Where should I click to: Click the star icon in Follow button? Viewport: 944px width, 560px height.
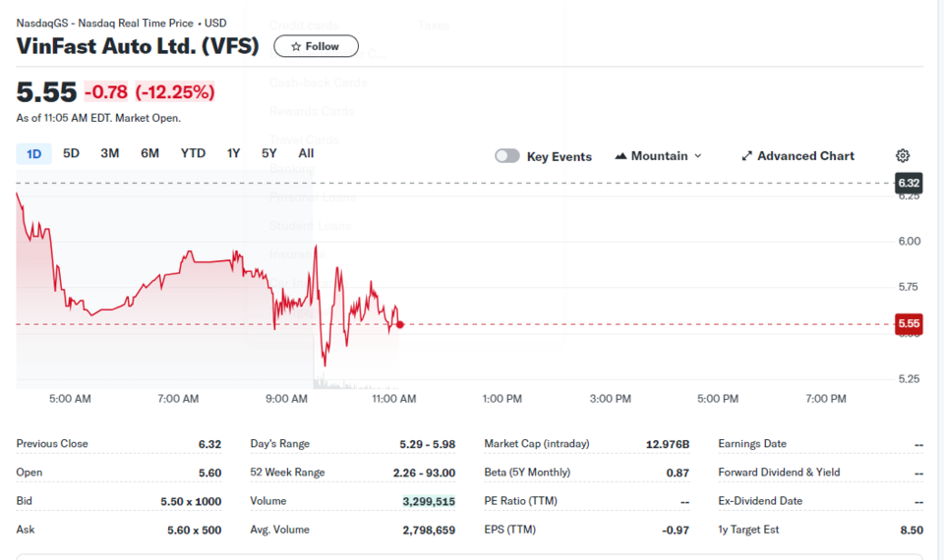pos(296,46)
